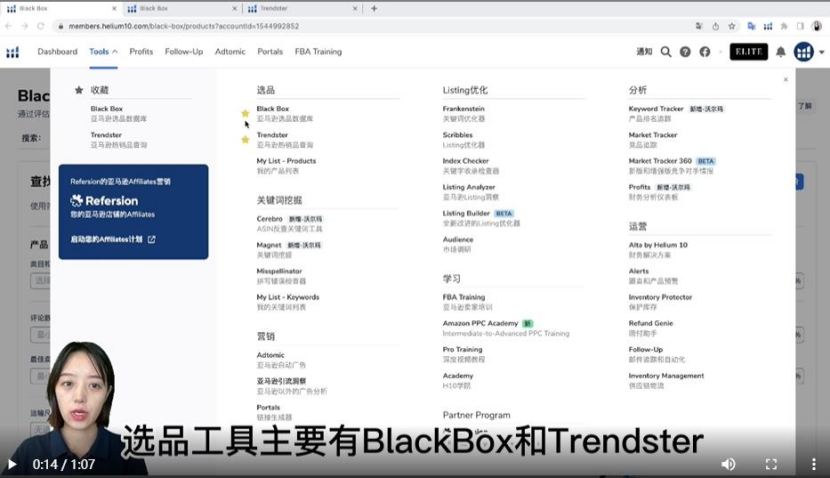This screenshot has width=830, height=478.
Task: Click the ELITE plan button
Action: [748, 52]
